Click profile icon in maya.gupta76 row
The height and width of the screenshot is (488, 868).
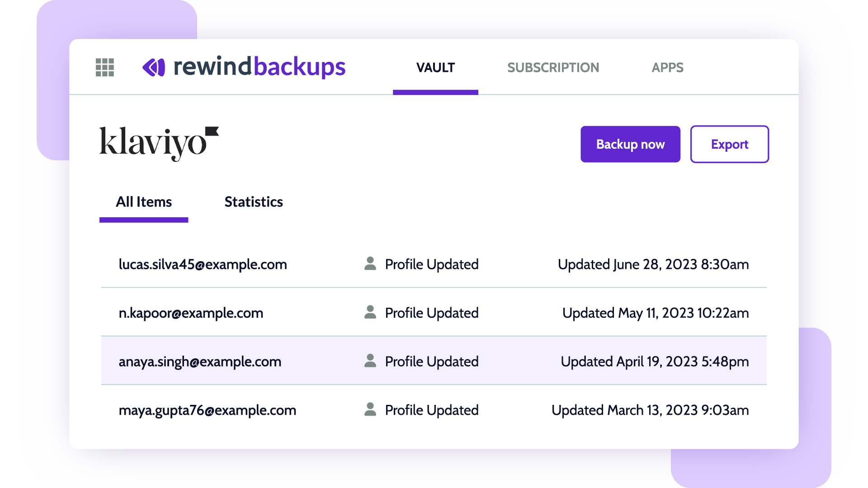point(370,409)
